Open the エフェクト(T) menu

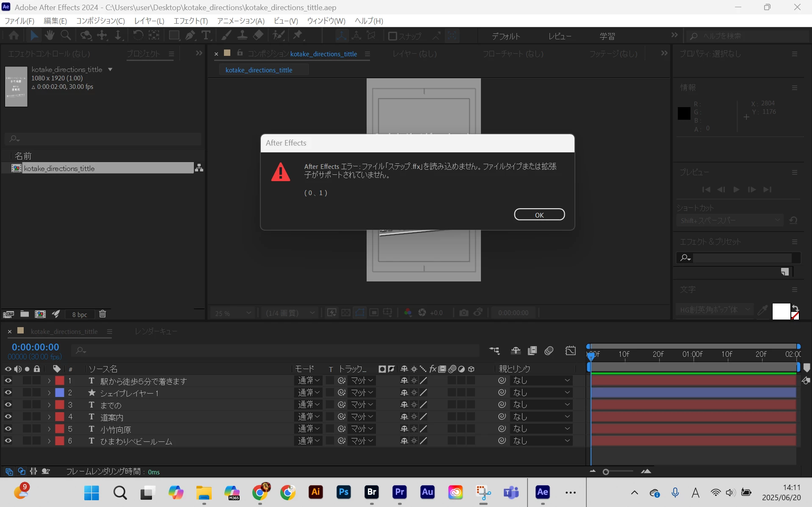(191, 21)
